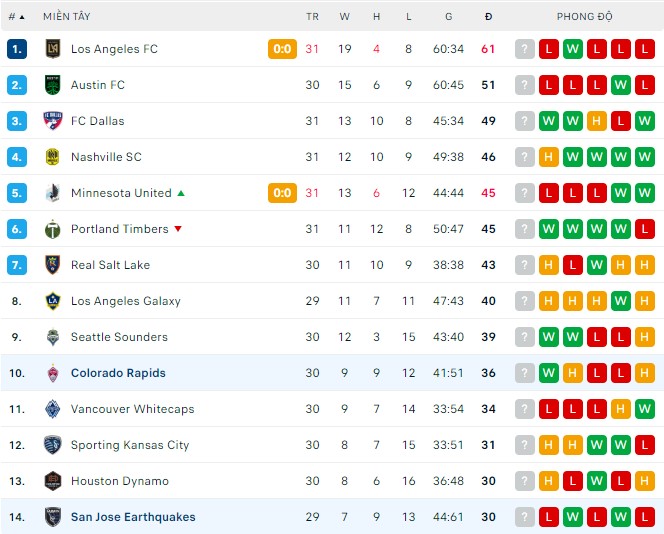
Task: Sort the table by the # column arrow
Action: point(22,17)
